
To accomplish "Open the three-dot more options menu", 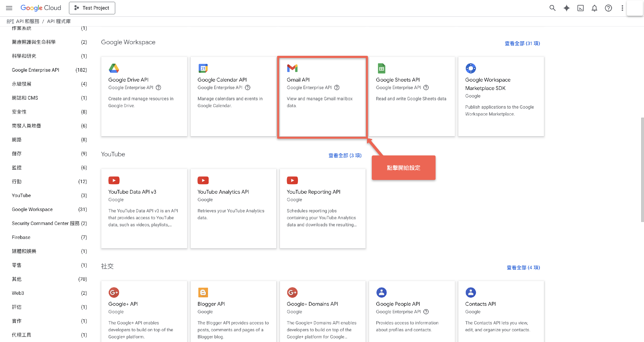I will (622, 8).
